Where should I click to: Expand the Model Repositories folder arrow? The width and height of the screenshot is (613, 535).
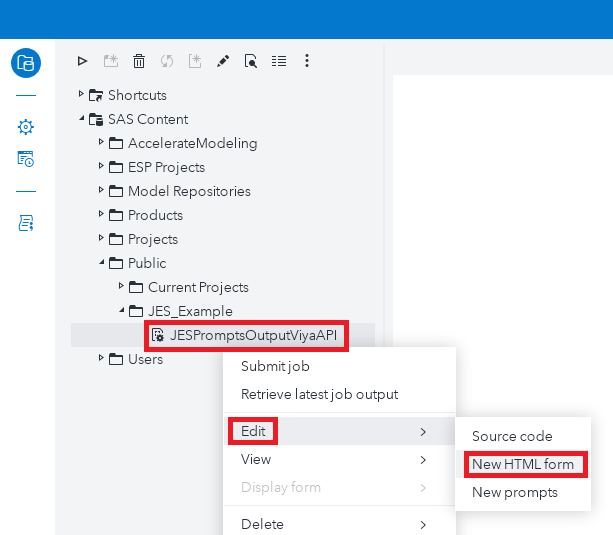click(101, 190)
